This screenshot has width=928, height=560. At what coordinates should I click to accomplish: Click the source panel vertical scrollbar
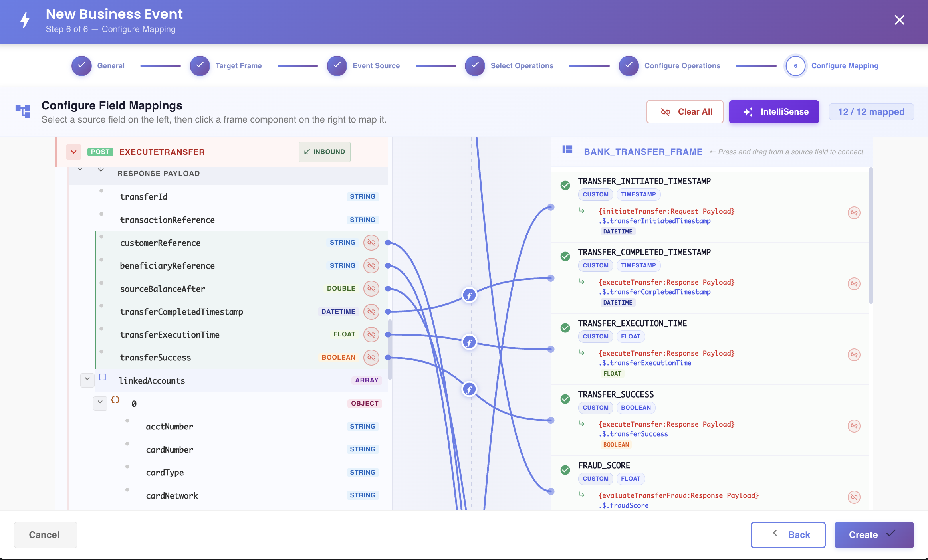click(x=390, y=349)
